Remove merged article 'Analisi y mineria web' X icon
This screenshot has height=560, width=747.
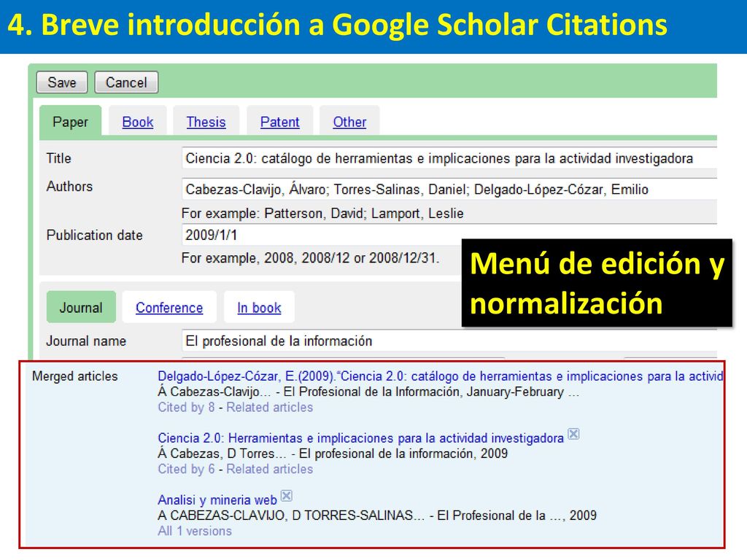pyautogui.click(x=286, y=496)
